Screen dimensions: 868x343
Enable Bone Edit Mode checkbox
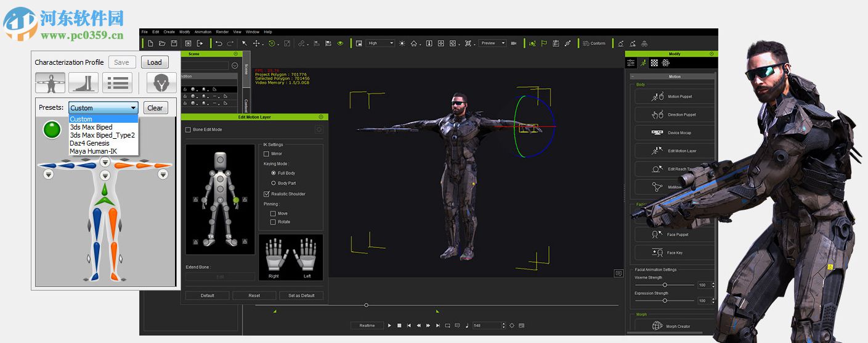(x=189, y=130)
